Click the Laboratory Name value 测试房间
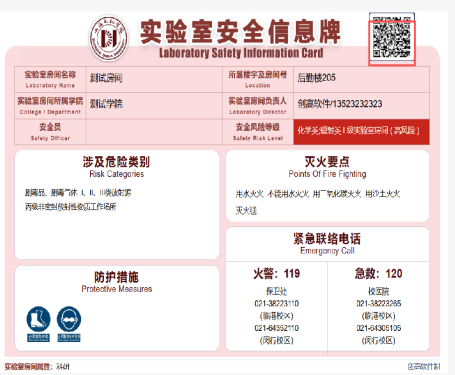455x375 pixels. [106, 78]
